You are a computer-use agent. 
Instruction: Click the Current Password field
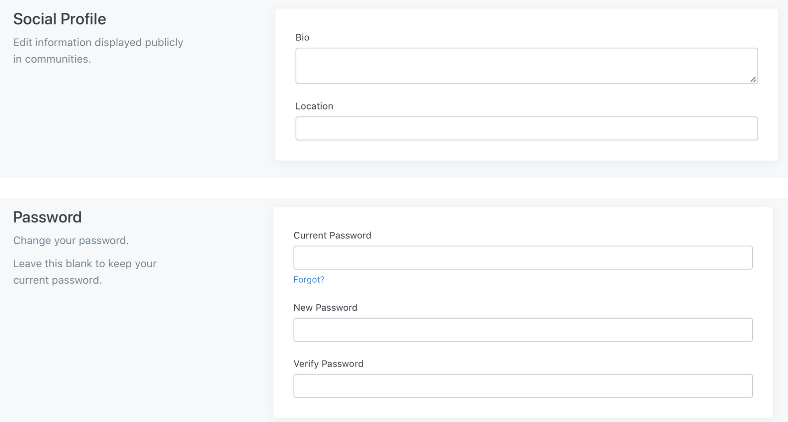[522, 258]
